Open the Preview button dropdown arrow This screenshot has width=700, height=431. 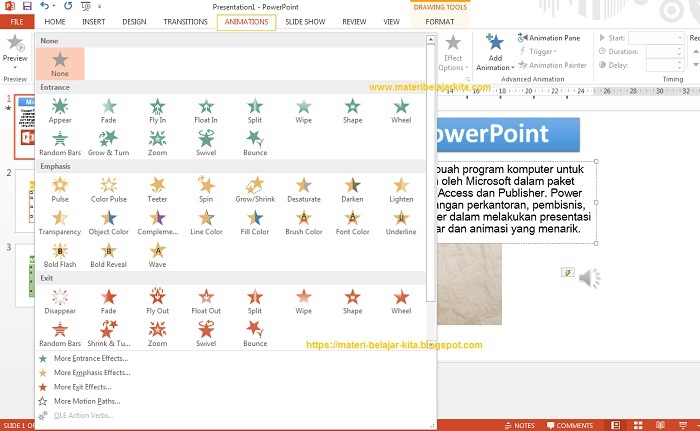[15, 67]
